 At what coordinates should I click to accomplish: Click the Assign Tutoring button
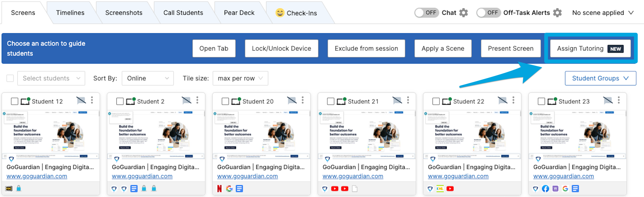click(x=590, y=48)
